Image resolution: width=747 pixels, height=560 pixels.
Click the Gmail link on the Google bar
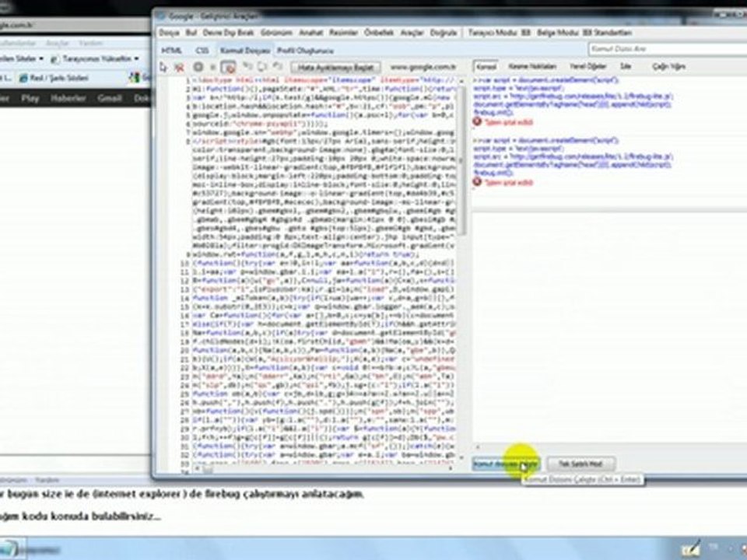[109, 98]
